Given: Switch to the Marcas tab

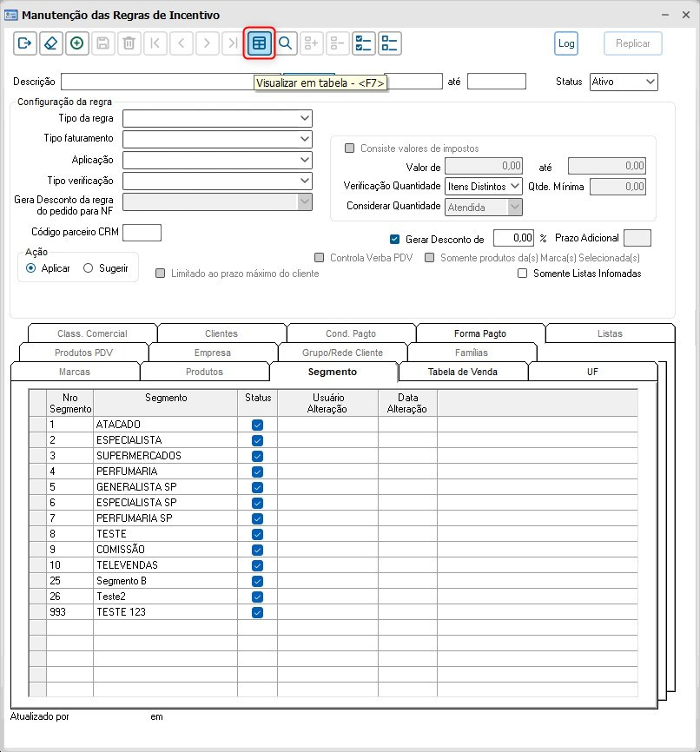Looking at the screenshot, I should pyautogui.click(x=75, y=372).
